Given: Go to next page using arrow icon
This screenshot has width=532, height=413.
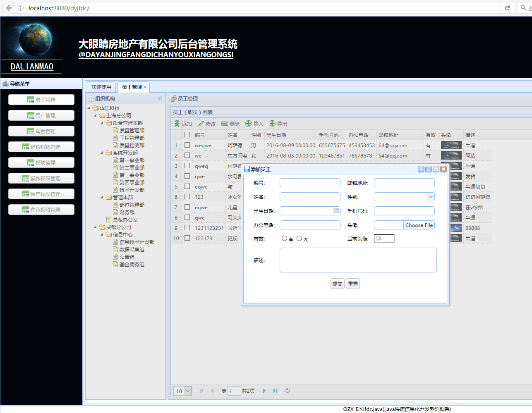Looking at the screenshot, I should pos(264,391).
